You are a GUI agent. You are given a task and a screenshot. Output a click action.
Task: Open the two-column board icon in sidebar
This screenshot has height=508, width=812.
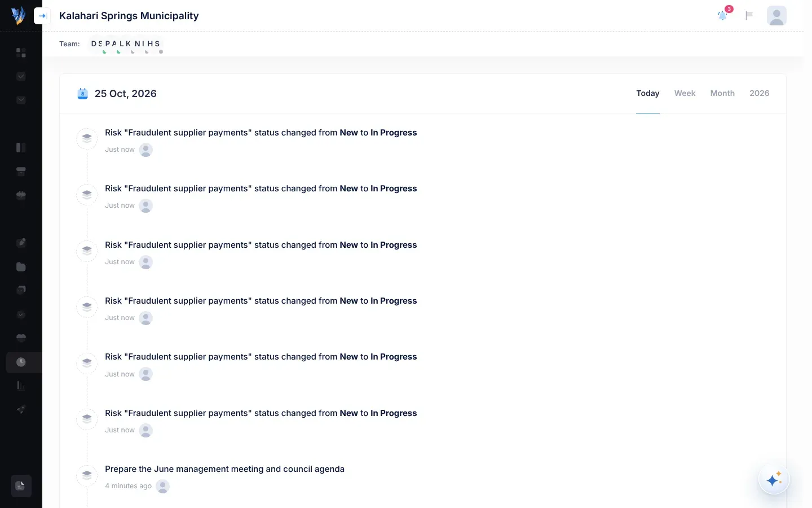click(x=21, y=147)
